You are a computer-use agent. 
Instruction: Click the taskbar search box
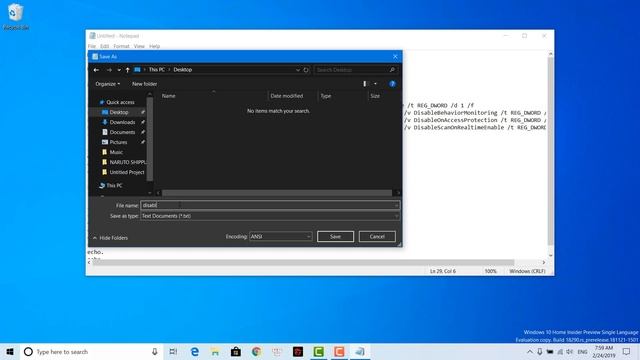pos(92,351)
